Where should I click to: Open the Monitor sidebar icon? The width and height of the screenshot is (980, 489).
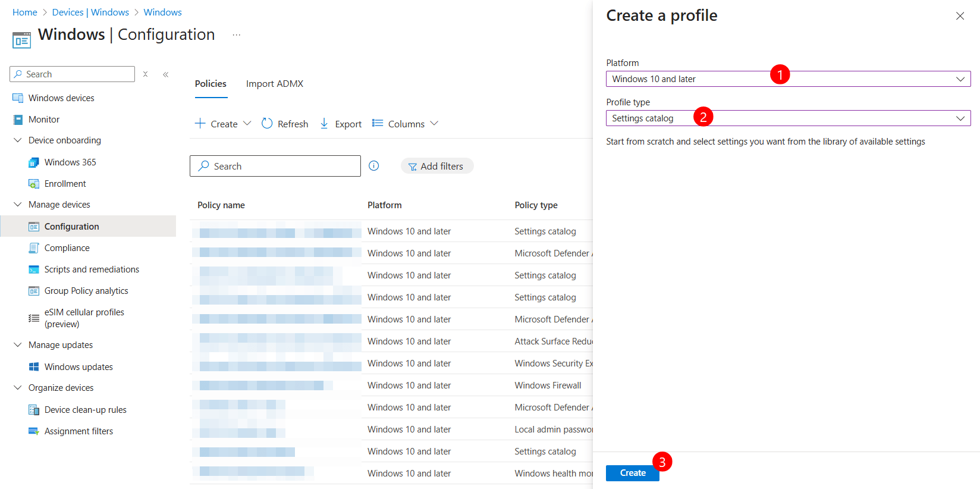pos(18,120)
